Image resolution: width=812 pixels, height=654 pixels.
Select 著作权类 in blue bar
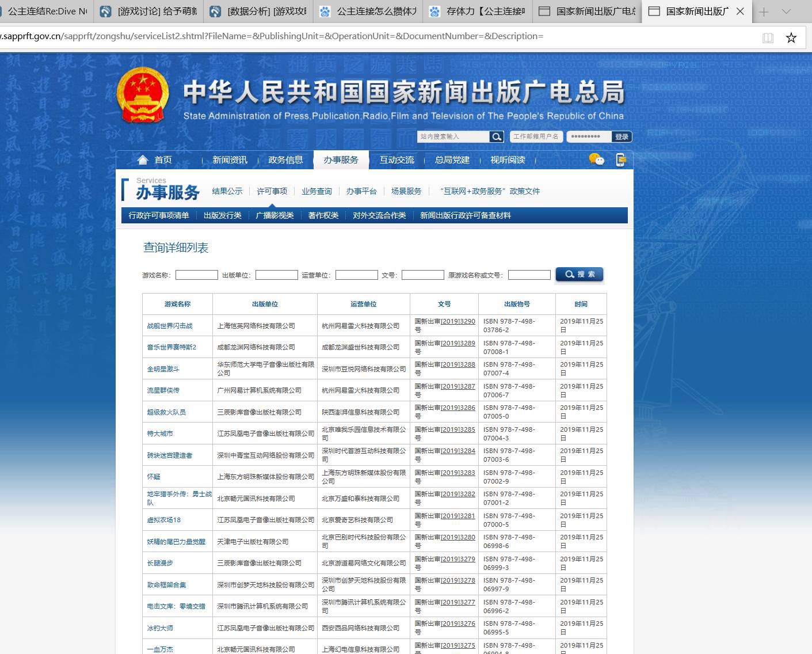(323, 215)
